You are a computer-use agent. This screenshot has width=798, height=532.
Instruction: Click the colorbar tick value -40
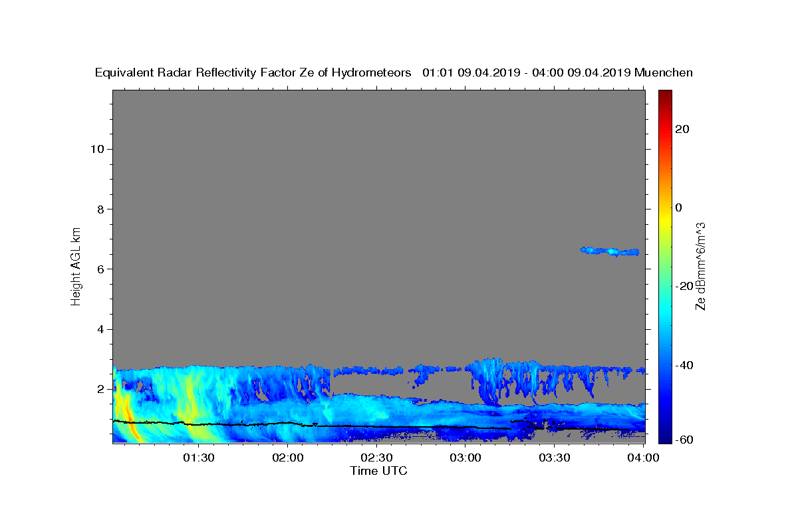[x=684, y=365]
